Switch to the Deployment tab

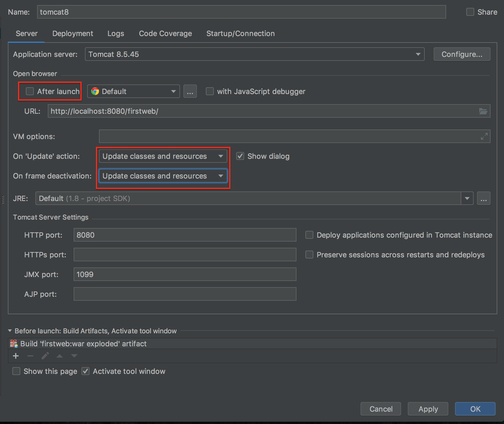click(x=73, y=34)
